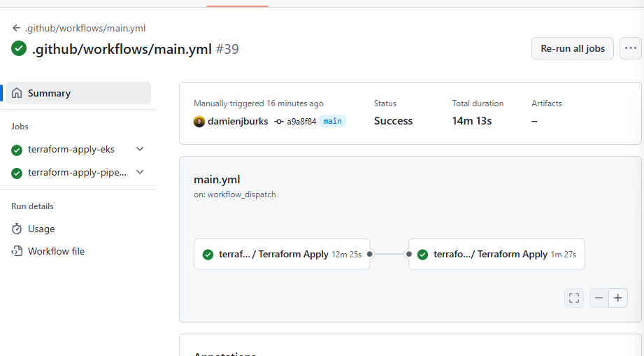The width and height of the screenshot is (644, 356).
Task: Open the terraform-apply-eks job
Action: pyautogui.click(x=71, y=150)
